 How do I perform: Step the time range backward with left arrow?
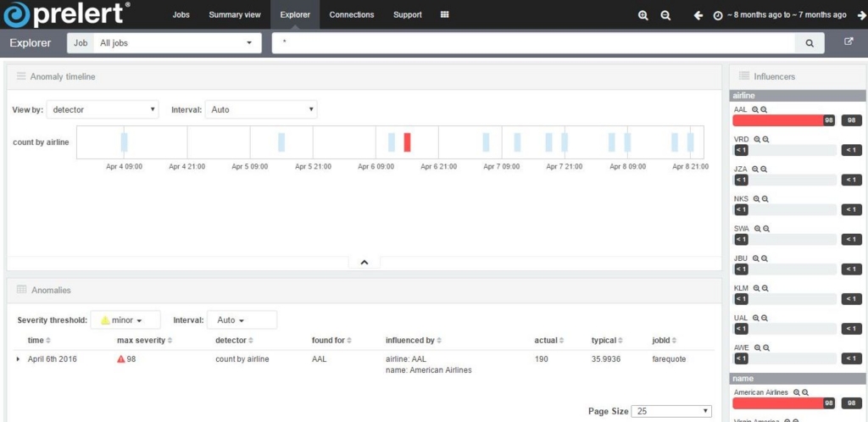698,15
